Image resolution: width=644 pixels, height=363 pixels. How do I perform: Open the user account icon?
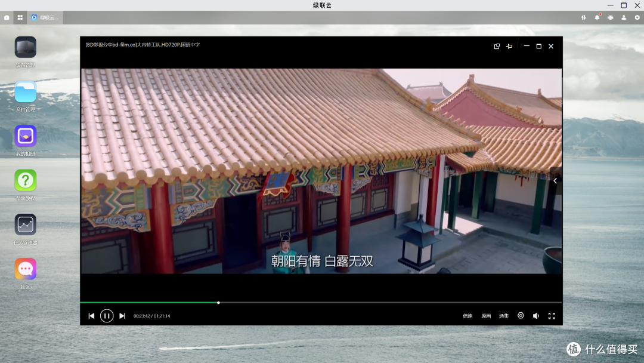pyautogui.click(x=624, y=17)
